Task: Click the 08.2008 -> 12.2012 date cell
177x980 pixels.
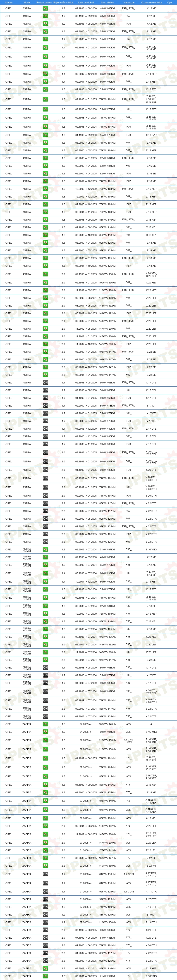Action: 86,969
